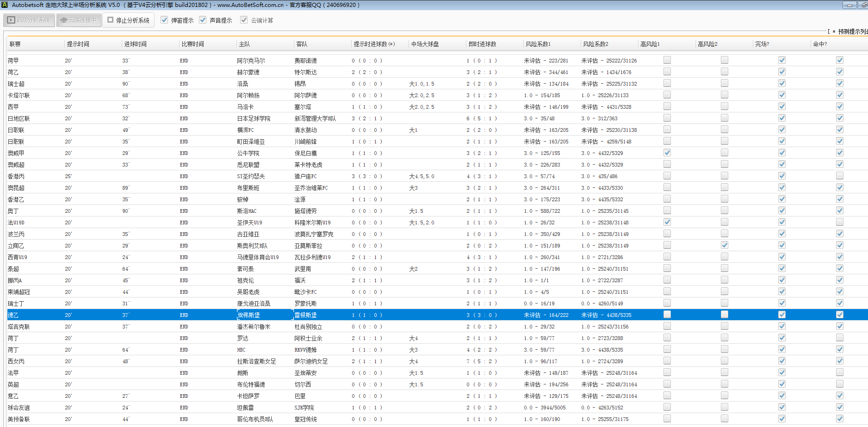The width and height of the screenshot is (868, 427).
Task: Toggle the 弹窗提示 checkbox
Action: [x=164, y=20]
